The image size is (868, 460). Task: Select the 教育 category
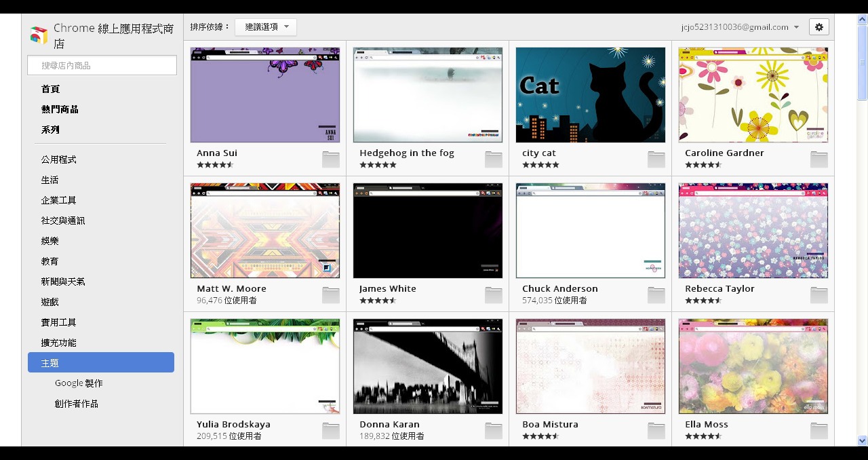[50, 261]
